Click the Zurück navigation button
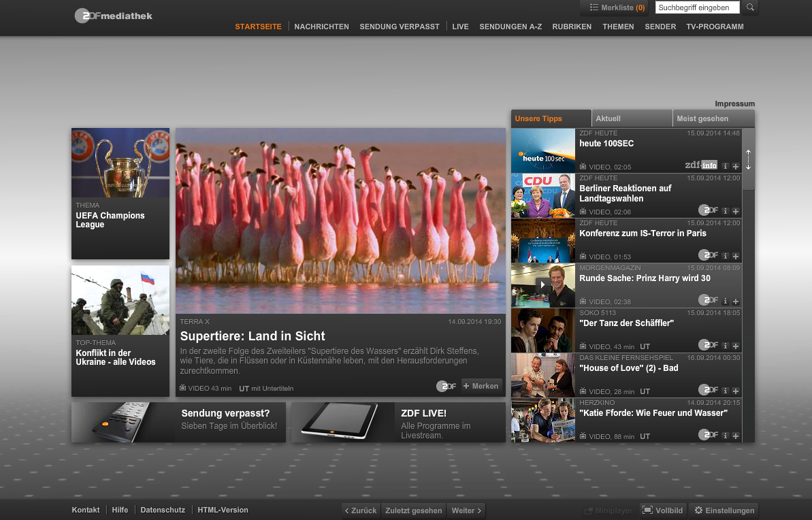 [361, 510]
